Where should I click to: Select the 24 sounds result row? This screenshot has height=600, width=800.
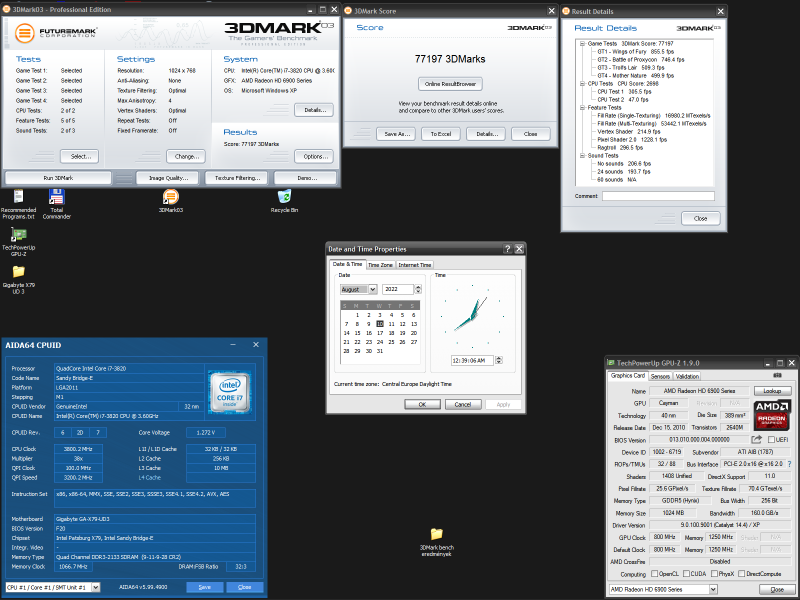pyautogui.click(x=623, y=171)
